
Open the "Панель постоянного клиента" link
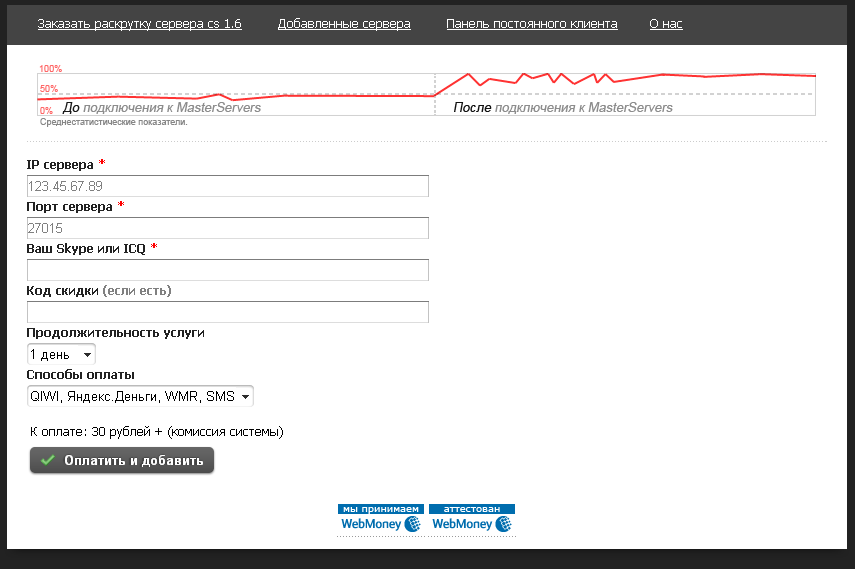pos(531,24)
